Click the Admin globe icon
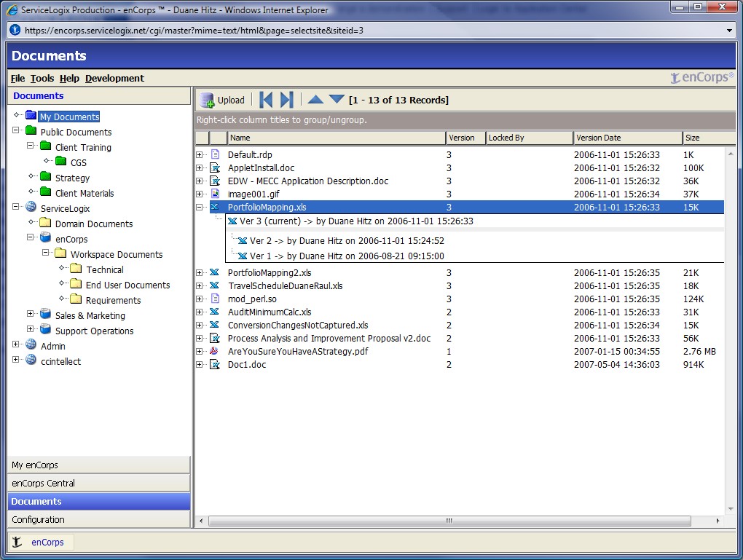This screenshot has width=743, height=560. (31, 344)
